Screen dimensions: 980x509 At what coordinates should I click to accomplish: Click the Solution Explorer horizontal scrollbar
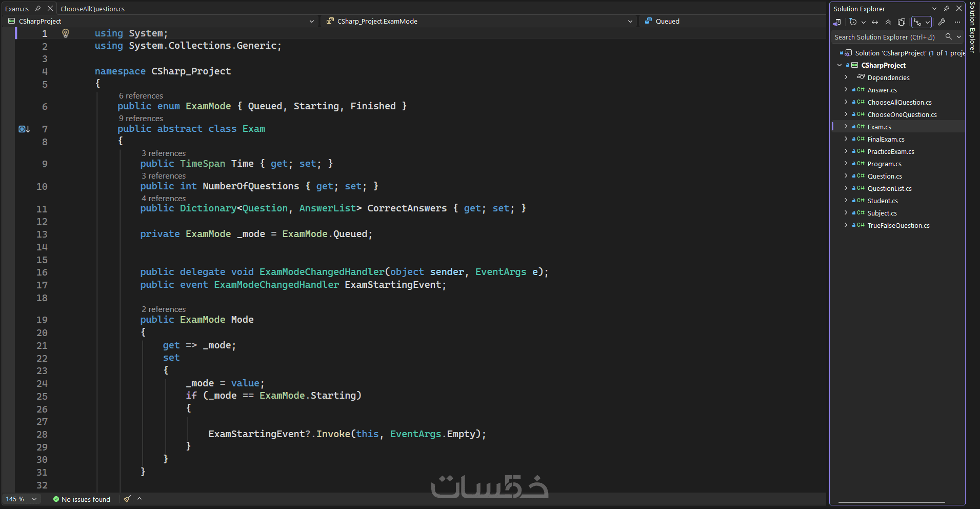[x=891, y=502]
